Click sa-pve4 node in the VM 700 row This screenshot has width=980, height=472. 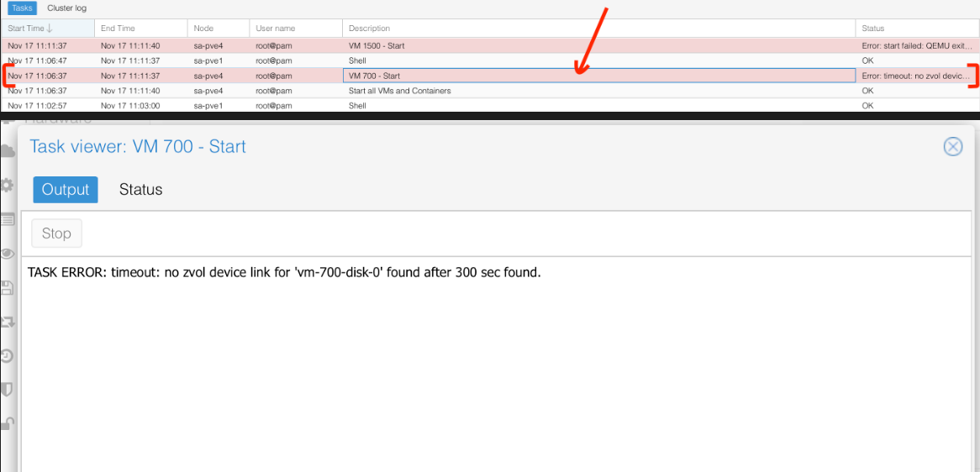219,76
